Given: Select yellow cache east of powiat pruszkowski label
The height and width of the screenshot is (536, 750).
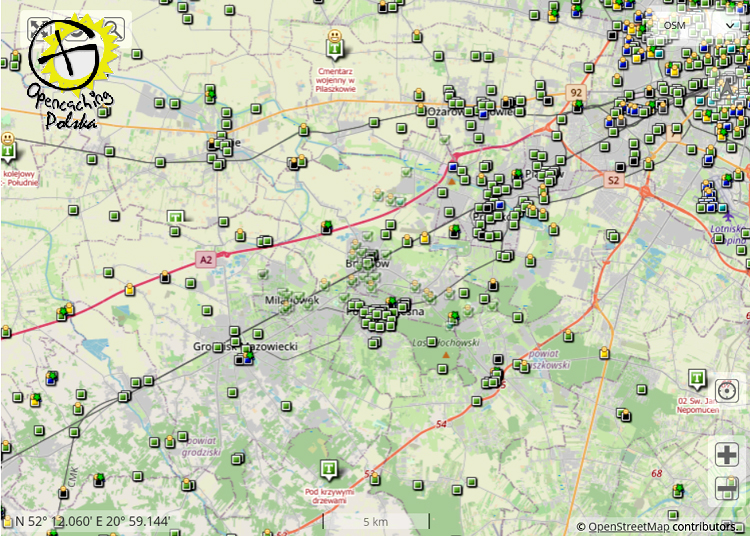Looking at the screenshot, I should point(604,353).
